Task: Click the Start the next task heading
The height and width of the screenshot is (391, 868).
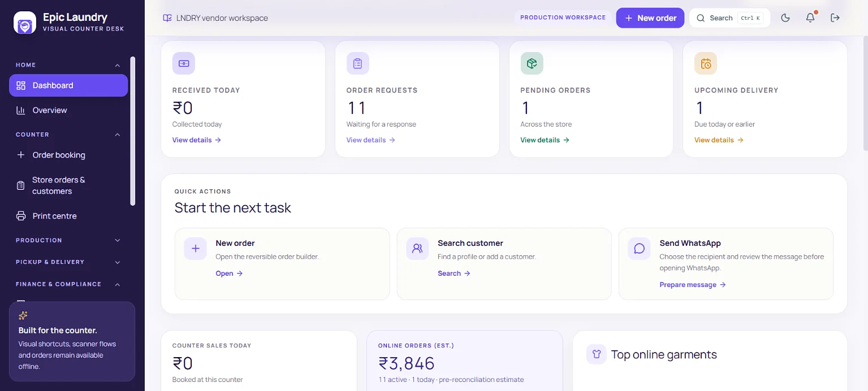Action: click(x=233, y=208)
